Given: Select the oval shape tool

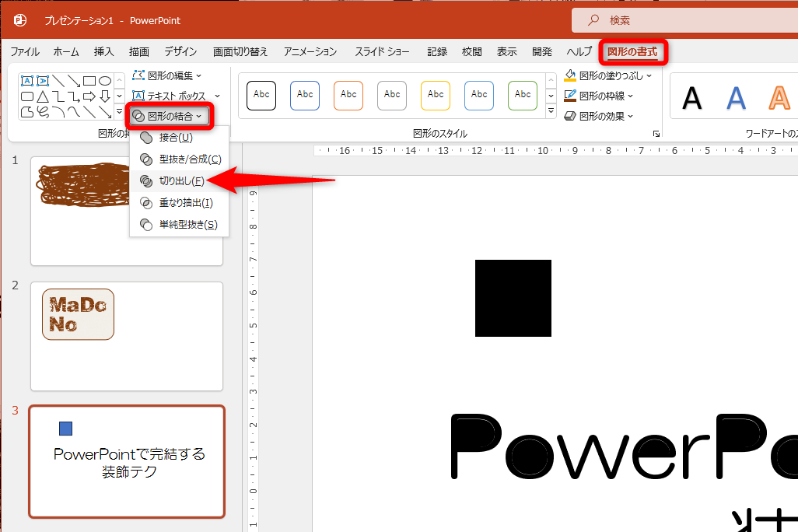Looking at the screenshot, I should pyautogui.click(x=107, y=80).
